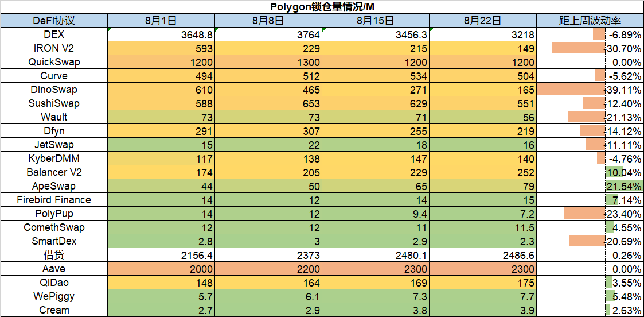Select the WePiggy row label
This screenshot has height=317, width=644.
point(54,296)
